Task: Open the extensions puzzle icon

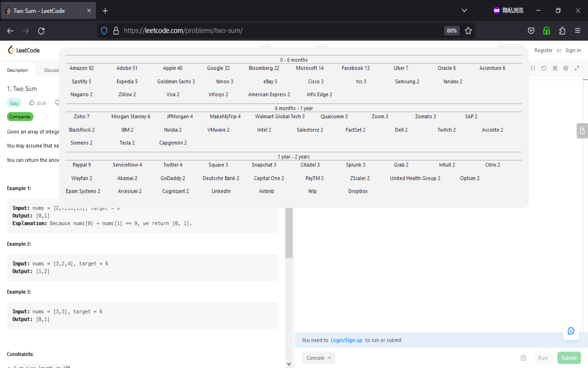Action: (x=562, y=31)
